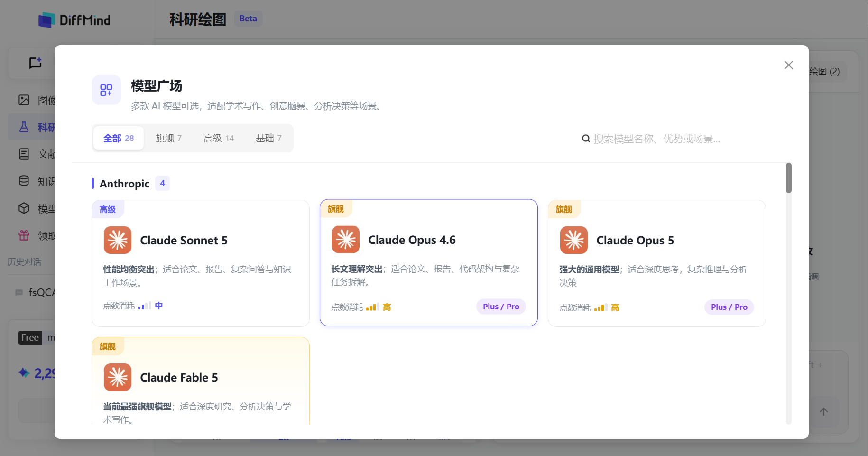The height and width of the screenshot is (456, 868).
Task: Click the 历史对话 label in sidebar
Action: click(25, 262)
